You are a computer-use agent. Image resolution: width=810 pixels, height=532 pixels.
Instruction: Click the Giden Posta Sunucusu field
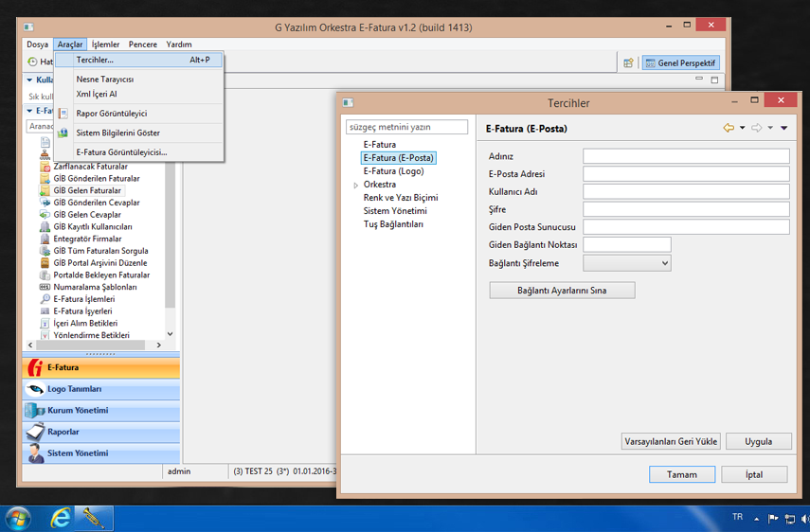pos(686,226)
